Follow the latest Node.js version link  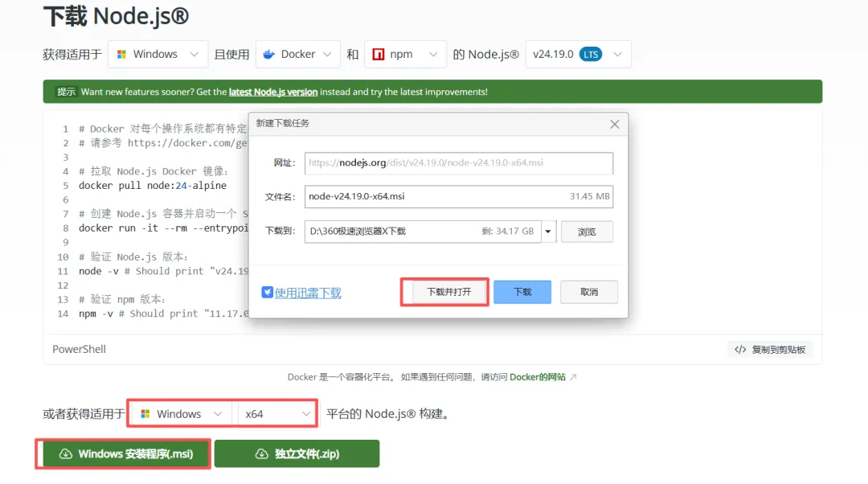[273, 92]
